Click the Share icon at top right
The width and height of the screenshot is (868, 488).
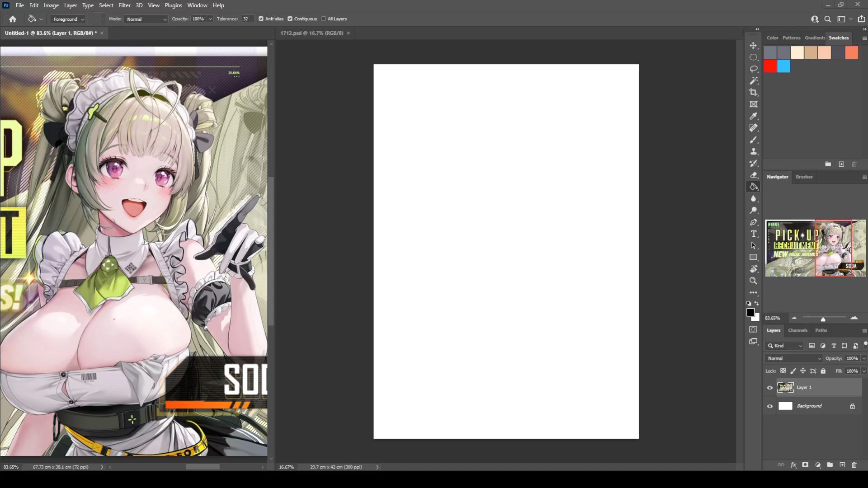861,19
